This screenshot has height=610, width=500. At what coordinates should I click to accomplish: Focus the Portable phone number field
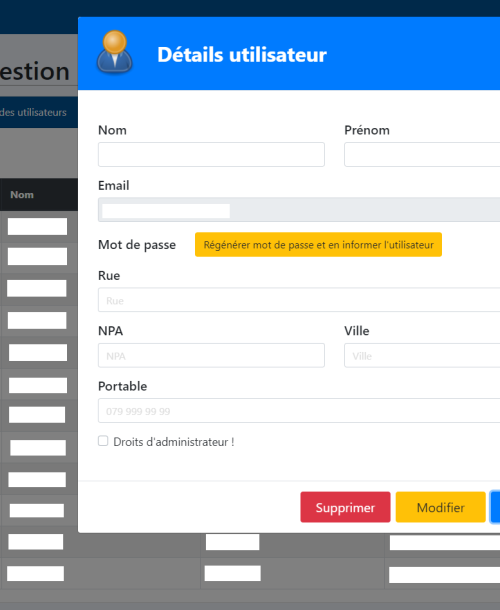[x=299, y=410]
